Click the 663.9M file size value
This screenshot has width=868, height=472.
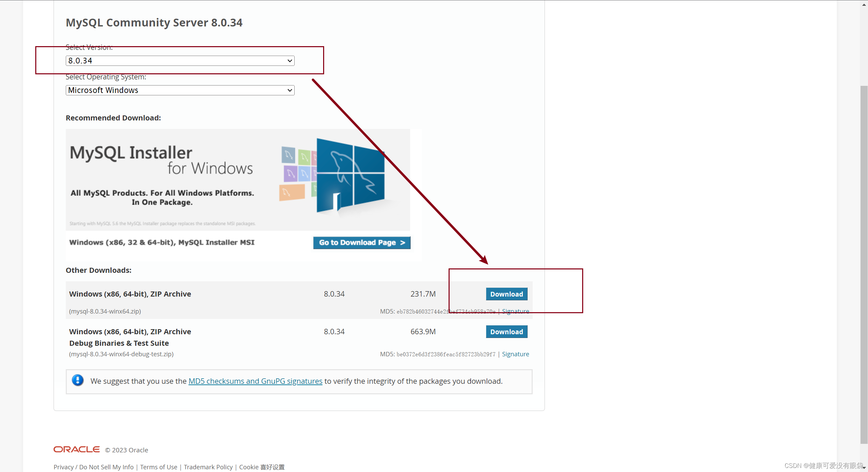point(423,332)
